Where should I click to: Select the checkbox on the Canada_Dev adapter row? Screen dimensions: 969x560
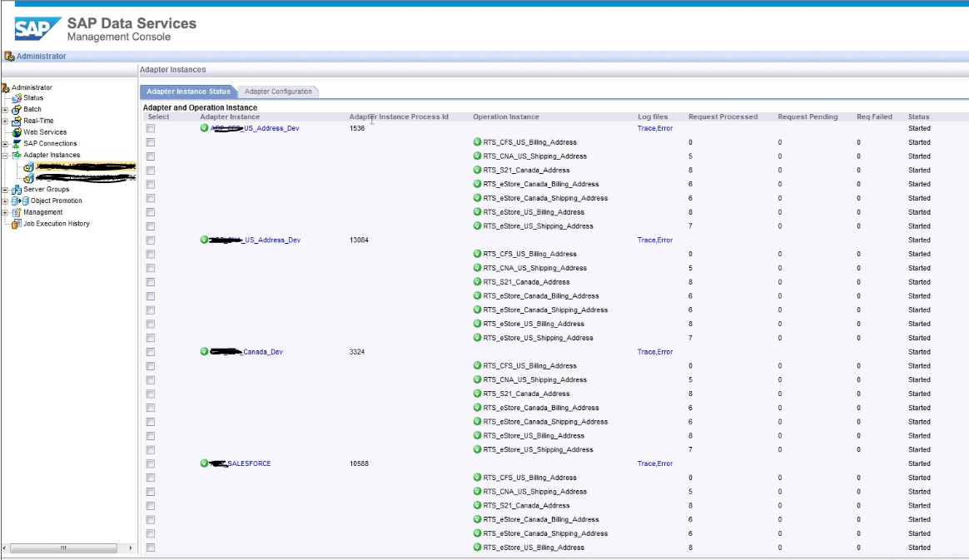[150, 352]
